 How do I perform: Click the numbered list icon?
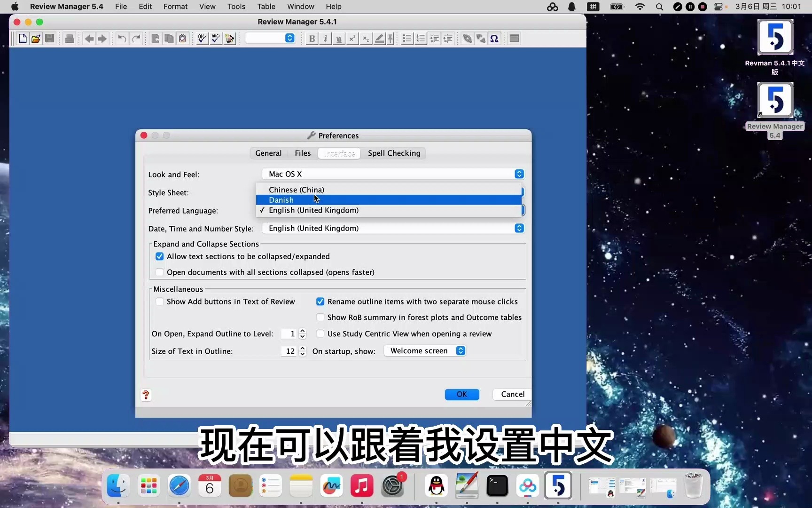[x=421, y=39]
